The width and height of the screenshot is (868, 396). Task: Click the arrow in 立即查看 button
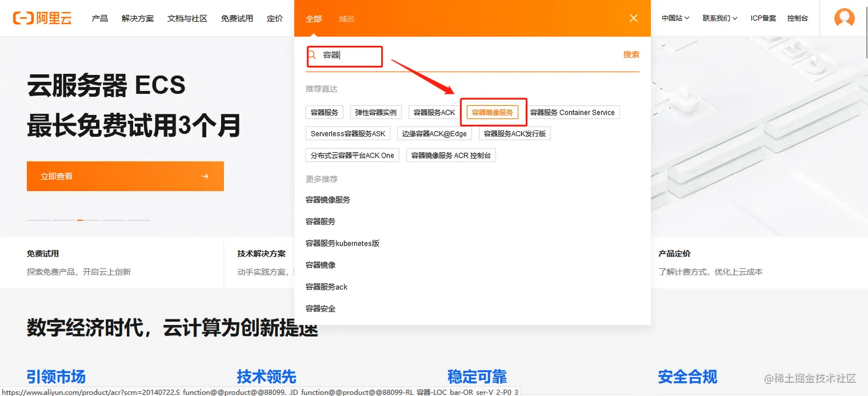click(x=206, y=176)
